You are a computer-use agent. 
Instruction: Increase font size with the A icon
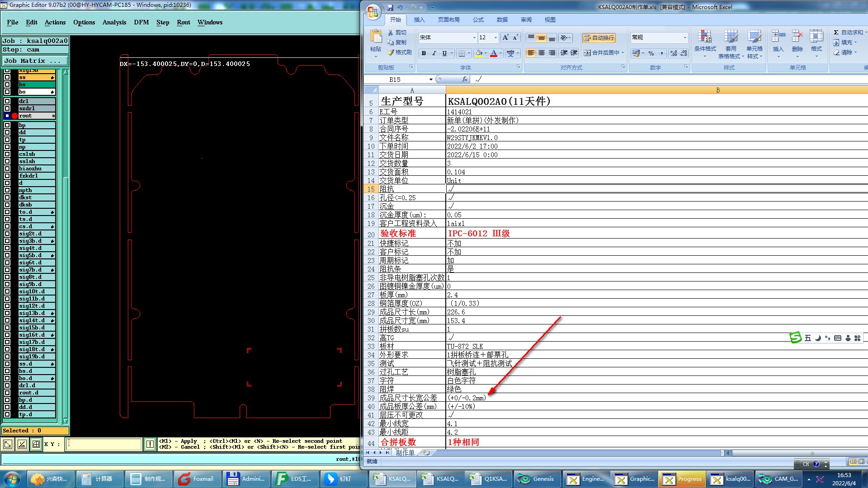click(505, 38)
